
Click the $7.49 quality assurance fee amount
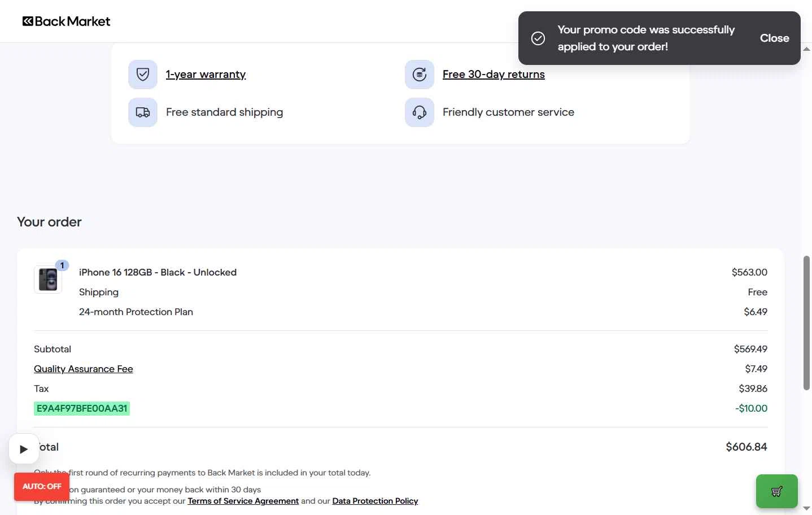(756, 369)
